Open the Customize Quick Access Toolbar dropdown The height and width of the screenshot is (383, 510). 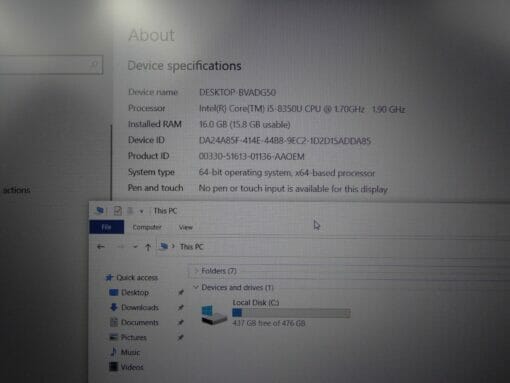coord(141,211)
